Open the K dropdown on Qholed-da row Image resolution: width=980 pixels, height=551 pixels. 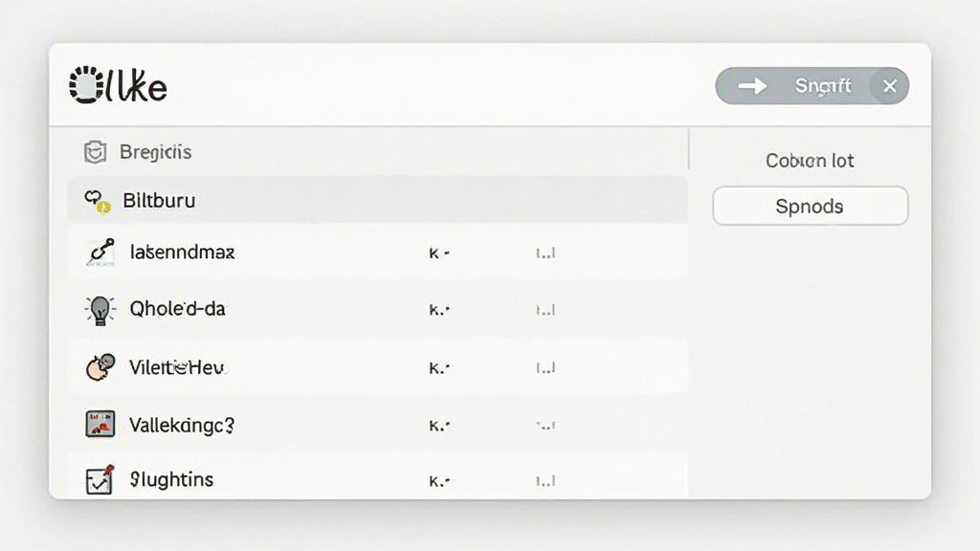click(439, 310)
